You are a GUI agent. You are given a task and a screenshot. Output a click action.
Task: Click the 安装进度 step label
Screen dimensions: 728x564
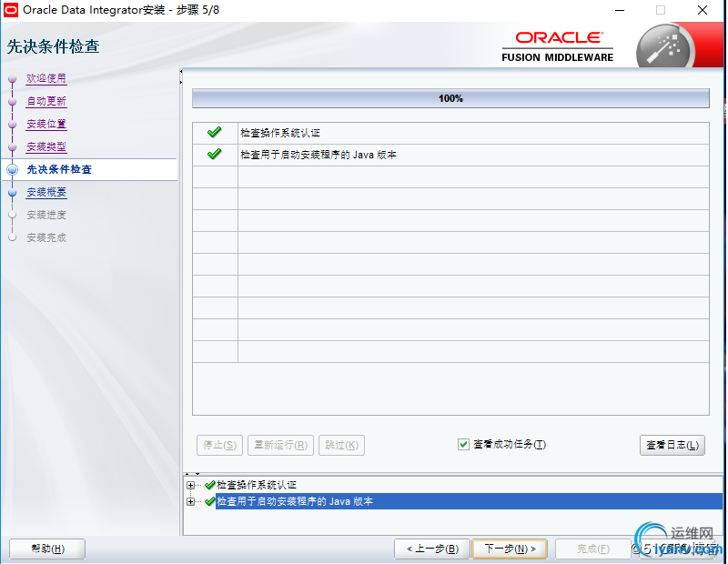46,215
